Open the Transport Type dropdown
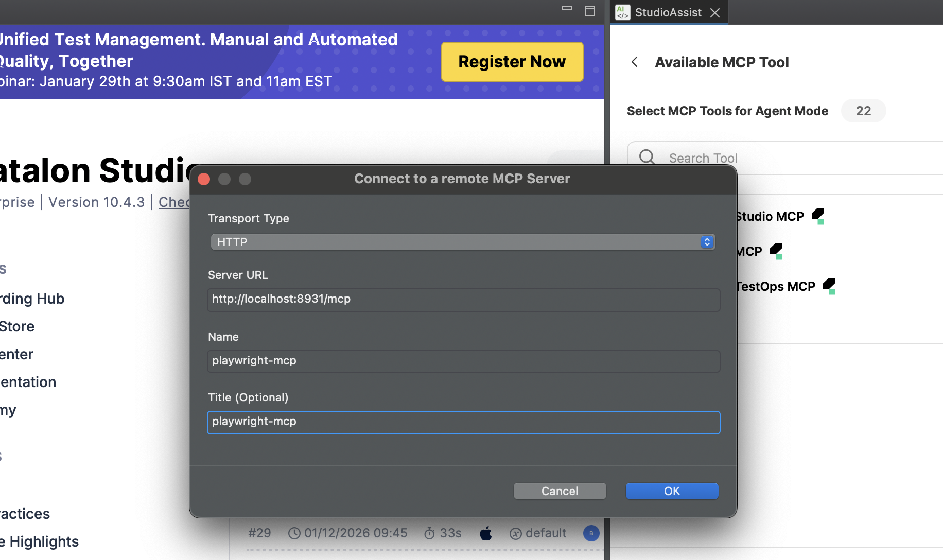 tap(462, 241)
